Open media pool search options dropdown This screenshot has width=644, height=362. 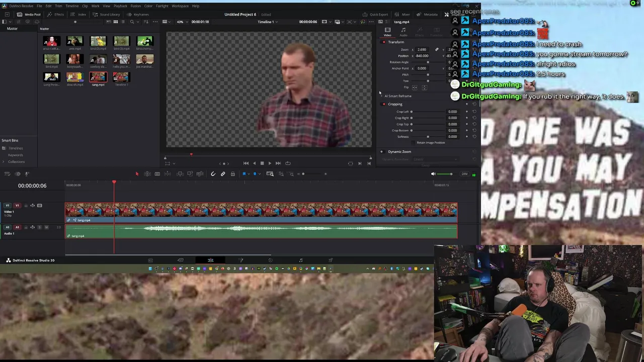(138, 22)
